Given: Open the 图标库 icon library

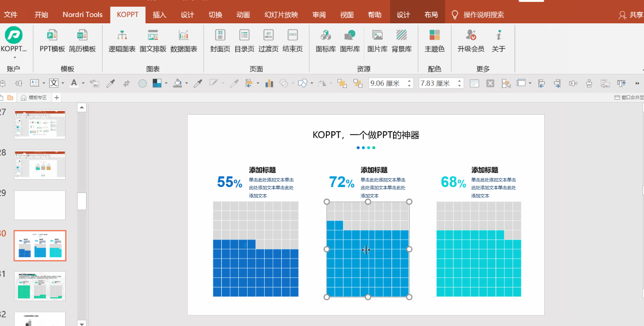Looking at the screenshot, I should pyautogui.click(x=326, y=40).
